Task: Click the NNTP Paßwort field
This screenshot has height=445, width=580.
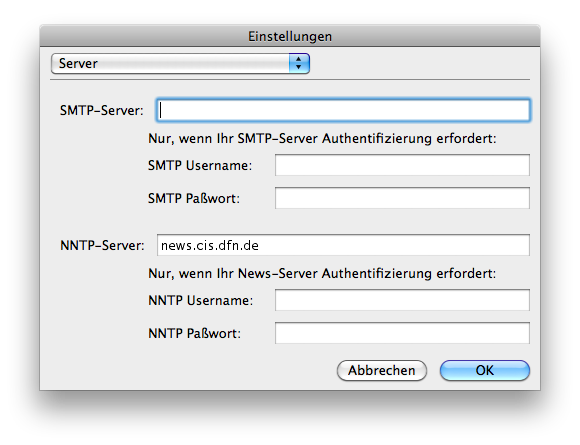Action: [402, 333]
